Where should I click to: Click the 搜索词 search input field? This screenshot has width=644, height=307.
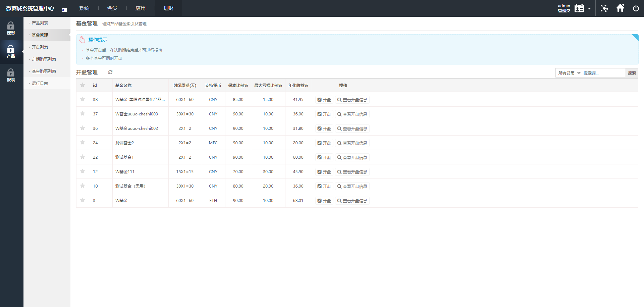click(603, 73)
